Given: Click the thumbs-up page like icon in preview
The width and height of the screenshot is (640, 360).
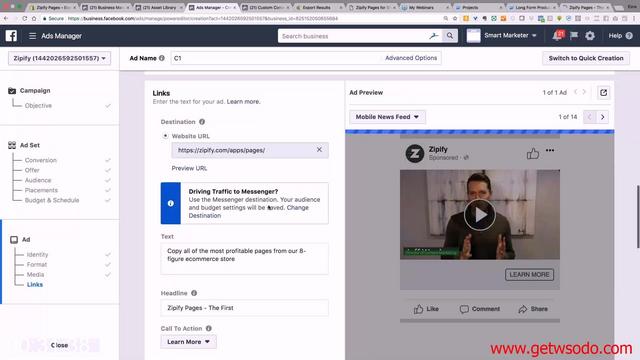Looking at the screenshot, I should point(533,153).
